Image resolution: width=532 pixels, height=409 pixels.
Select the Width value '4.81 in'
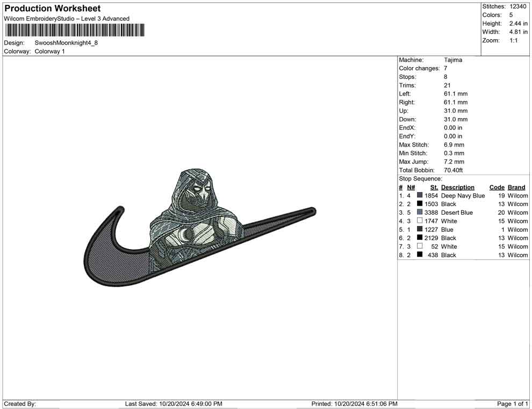coord(519,32)
